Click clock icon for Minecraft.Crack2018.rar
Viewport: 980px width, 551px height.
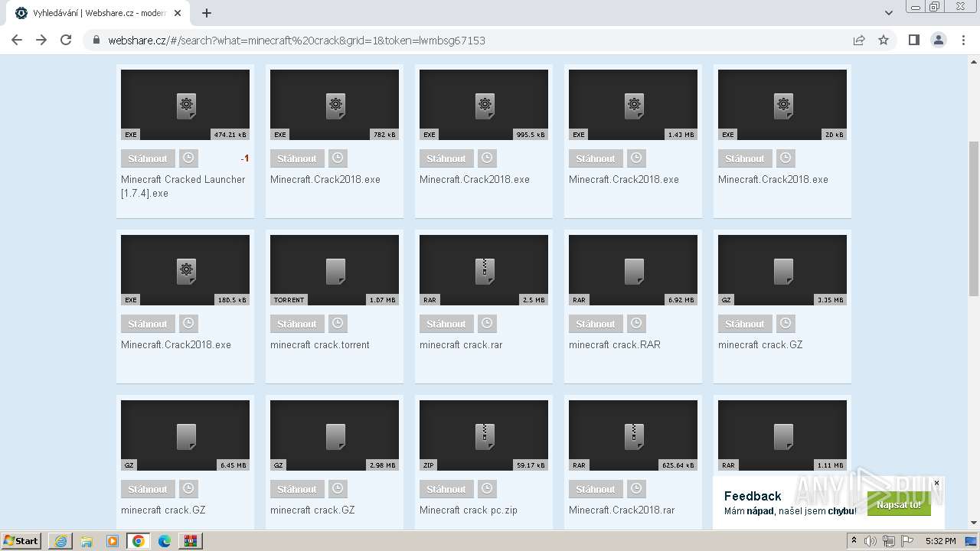pos(636,489)
